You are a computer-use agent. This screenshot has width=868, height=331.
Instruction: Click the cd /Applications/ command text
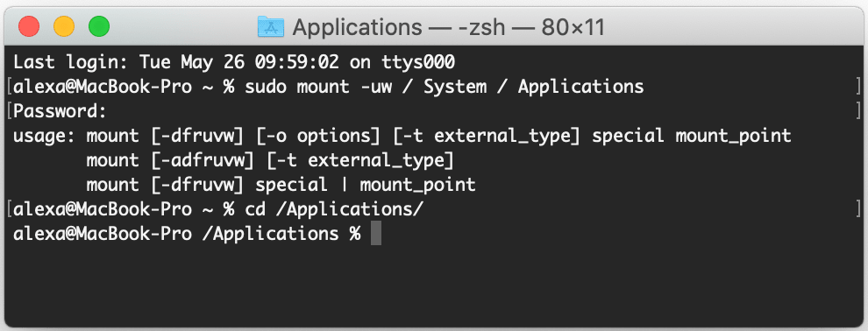(334, 209)
